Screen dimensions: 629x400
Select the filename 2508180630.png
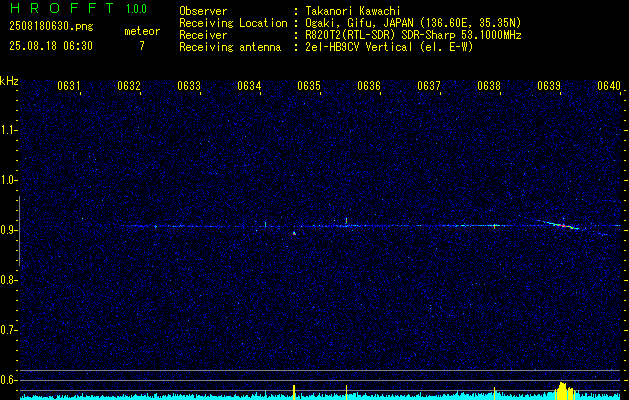(x=51, y=27)
